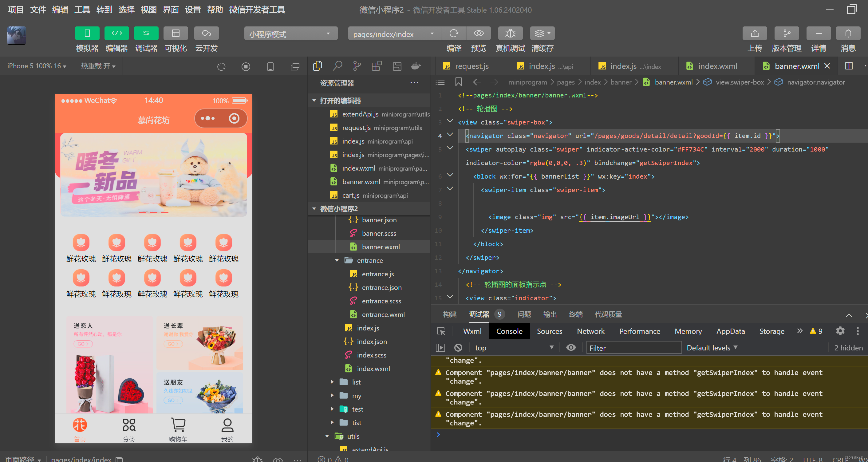
Task: Open the 工具 menu
Action: click(x=82, y=10)
